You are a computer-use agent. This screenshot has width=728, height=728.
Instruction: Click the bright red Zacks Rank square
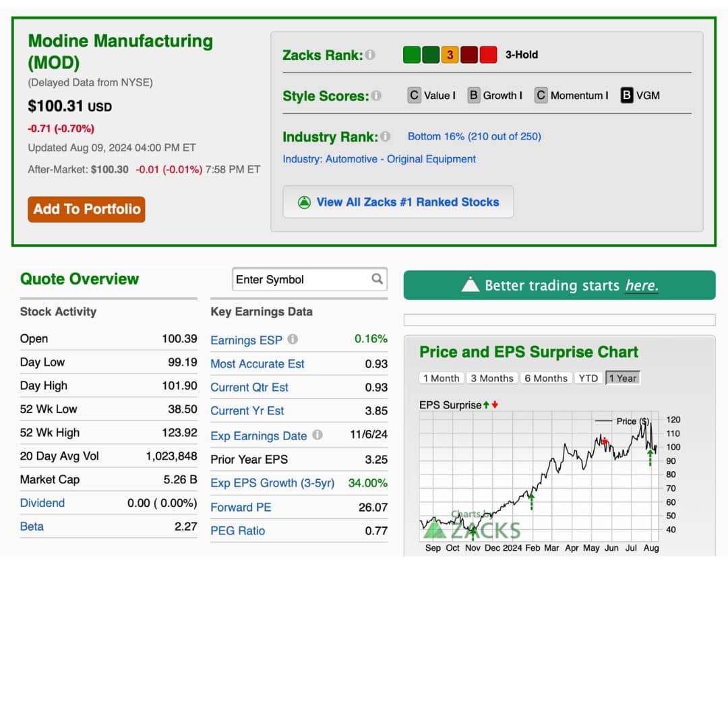point(489,55)
